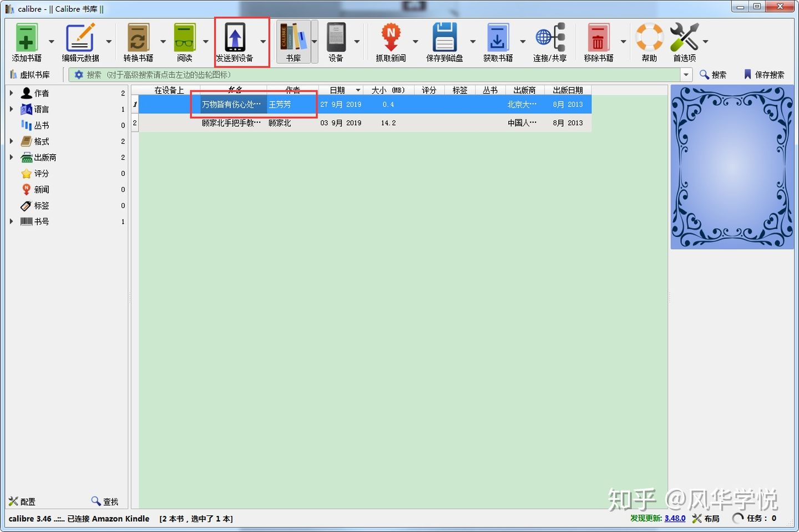Screen dimensions: 799x532
Task: Open dropdown arrow next to 编辑元数据
Action: click(109, 42)
